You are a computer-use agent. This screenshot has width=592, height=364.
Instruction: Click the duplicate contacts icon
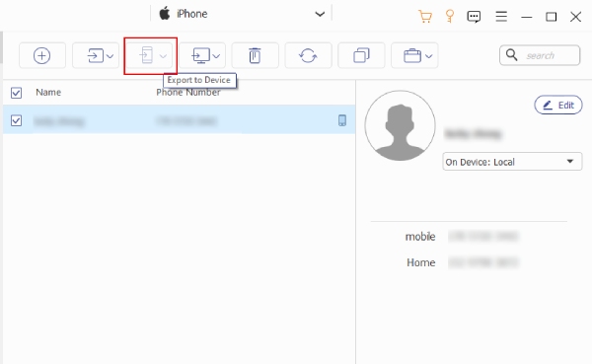361,56
